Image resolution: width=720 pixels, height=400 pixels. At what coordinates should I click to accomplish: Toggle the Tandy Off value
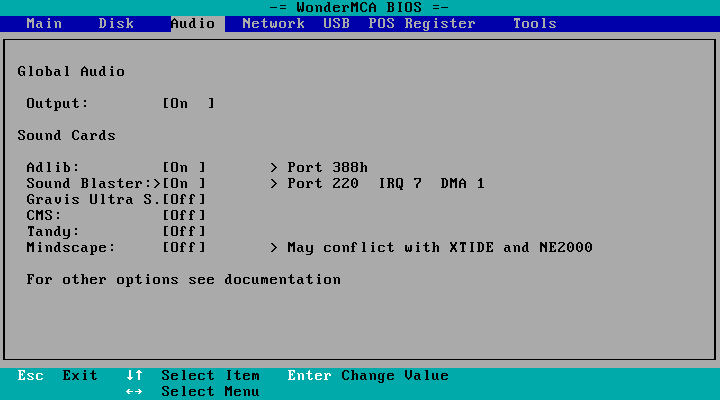[184, 231]
